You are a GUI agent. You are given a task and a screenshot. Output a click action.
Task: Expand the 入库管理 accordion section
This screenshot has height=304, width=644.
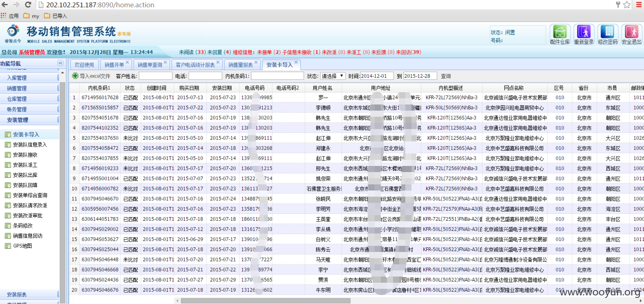click(29, 77)
